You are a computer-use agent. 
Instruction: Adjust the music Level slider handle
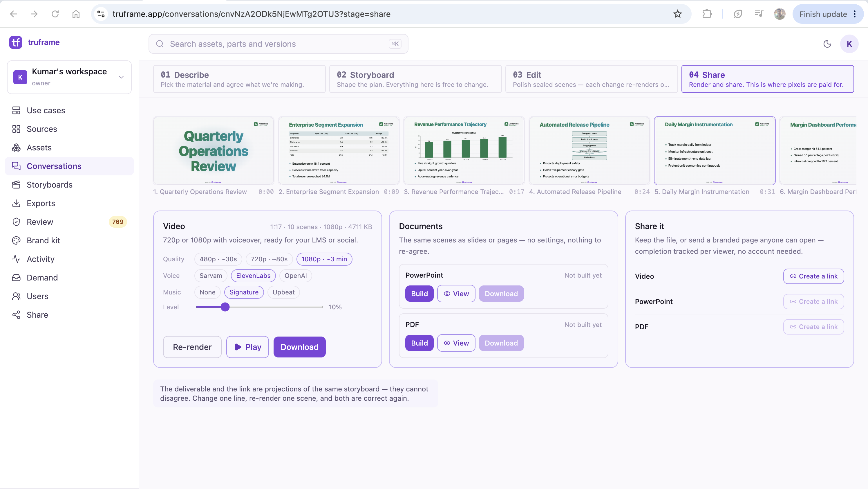pos(225,307)
